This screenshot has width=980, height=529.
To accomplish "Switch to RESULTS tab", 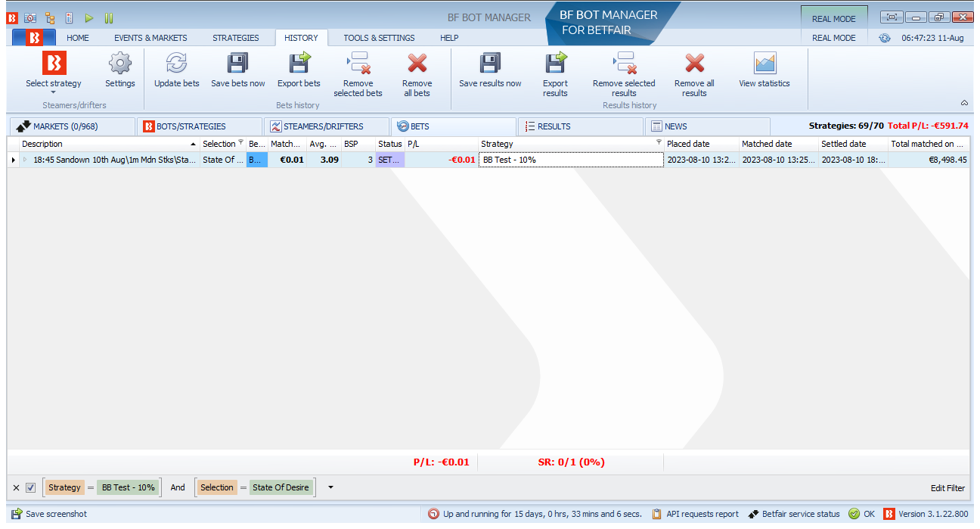I will [580, 126].
